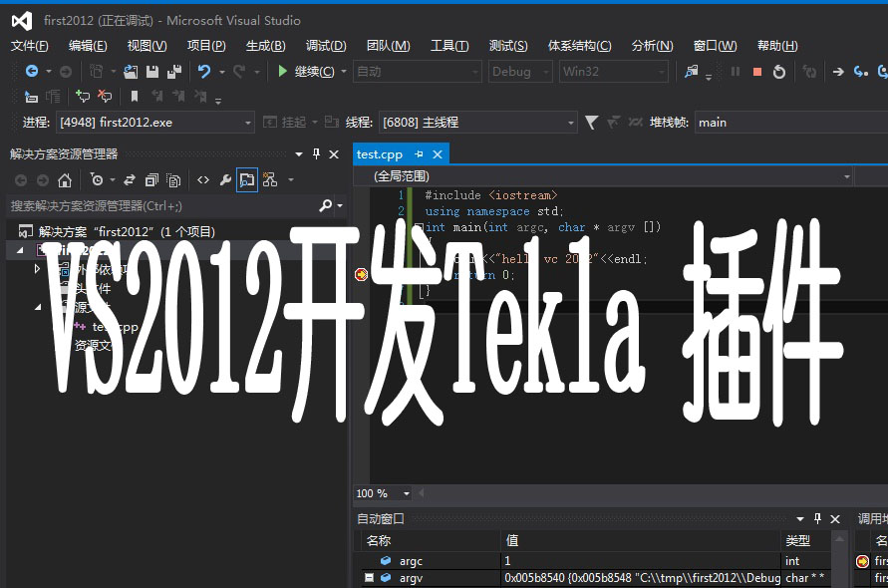Toggle the breakpoint on the return line
This screenshot has width=888, height=588.
[362, 275]
